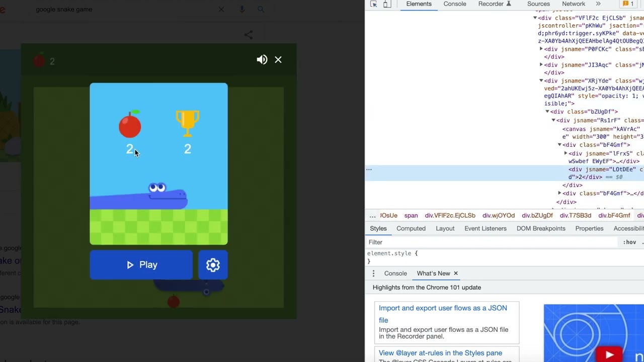The image size is (644, 362).
Task: Select the What's New drawer tab
Action: pyautogui.click(x=433, y=274)
